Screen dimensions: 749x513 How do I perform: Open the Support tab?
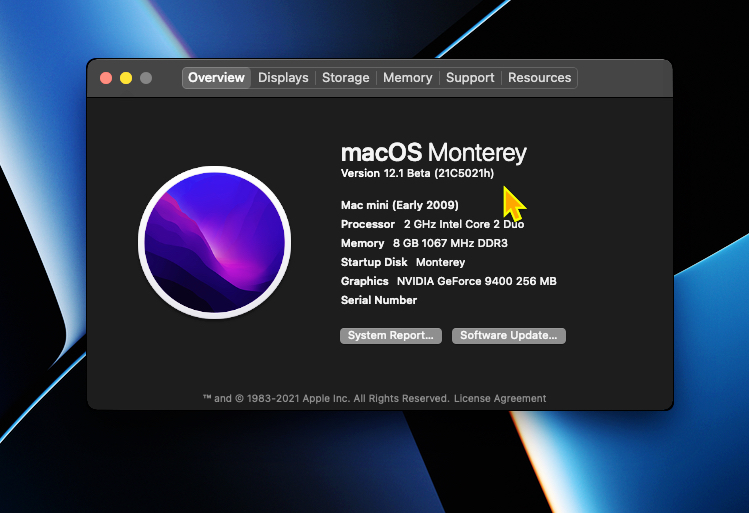click(x=470, y=78)
